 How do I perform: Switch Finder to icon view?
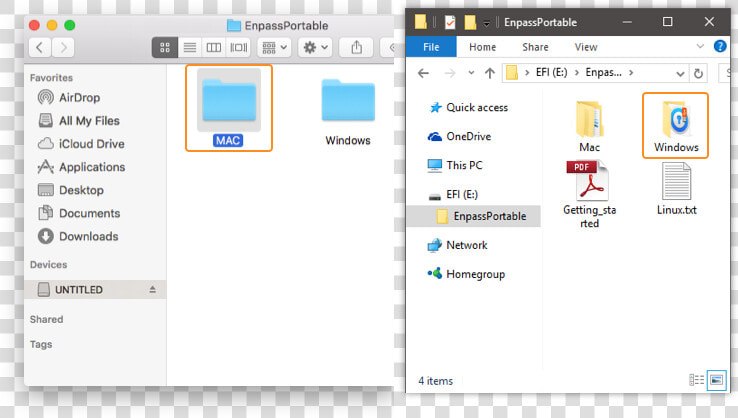(x=165, y=48)
